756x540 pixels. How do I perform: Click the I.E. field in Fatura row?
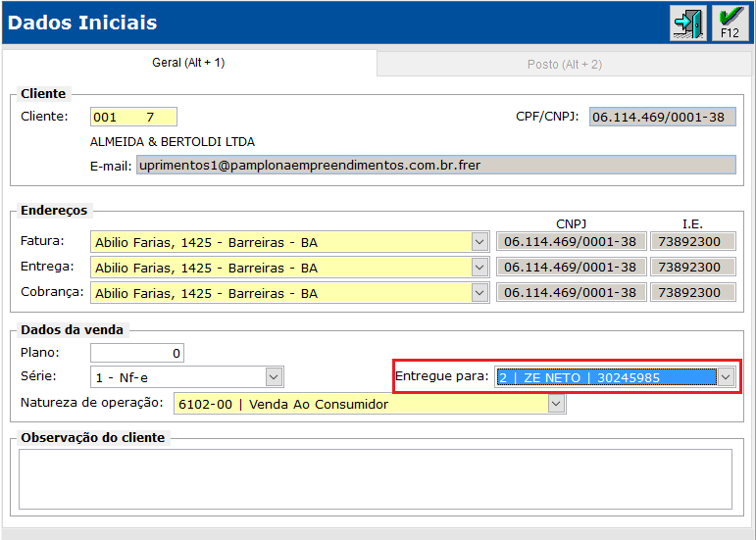tap(693, 241)
